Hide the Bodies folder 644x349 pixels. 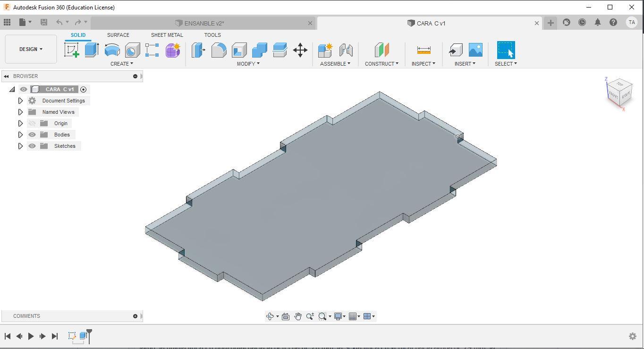[32, 135]
